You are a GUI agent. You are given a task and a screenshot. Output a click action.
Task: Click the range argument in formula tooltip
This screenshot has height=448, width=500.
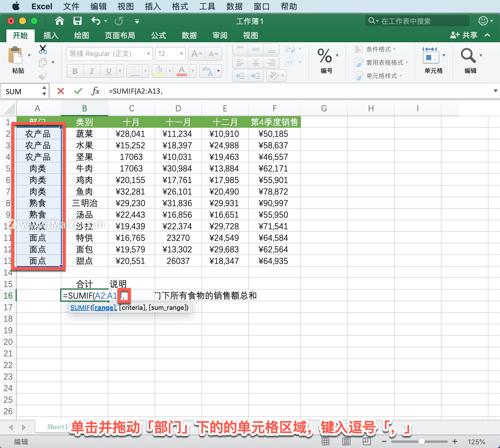pos(104,308)
